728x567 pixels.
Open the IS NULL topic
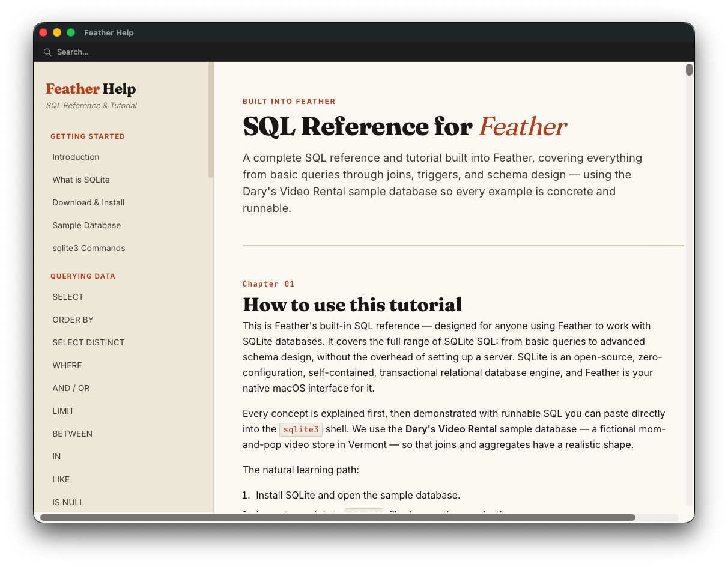68,502
